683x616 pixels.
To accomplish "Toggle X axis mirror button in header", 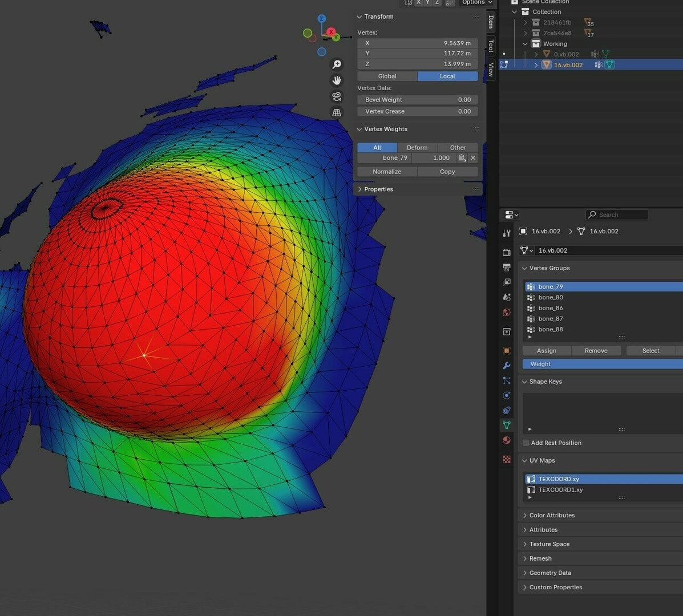I will point(419,3).
